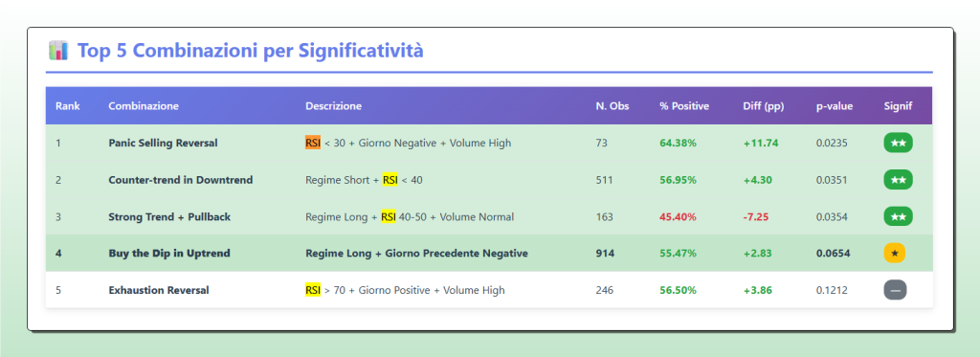The height and width of the screenshot is (357, 980).
Task: Click the +2.83 diff value
Action: click(758, 254)
